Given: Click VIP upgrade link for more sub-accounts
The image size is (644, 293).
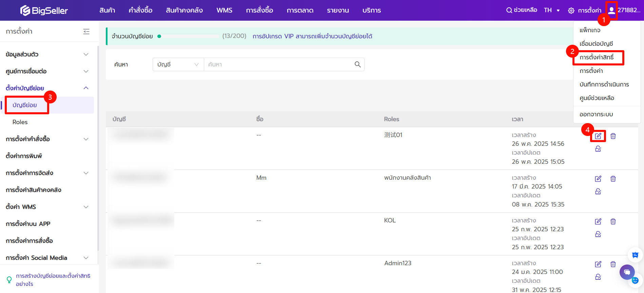Looking at the screenshot, I should (x=312, y=36).
